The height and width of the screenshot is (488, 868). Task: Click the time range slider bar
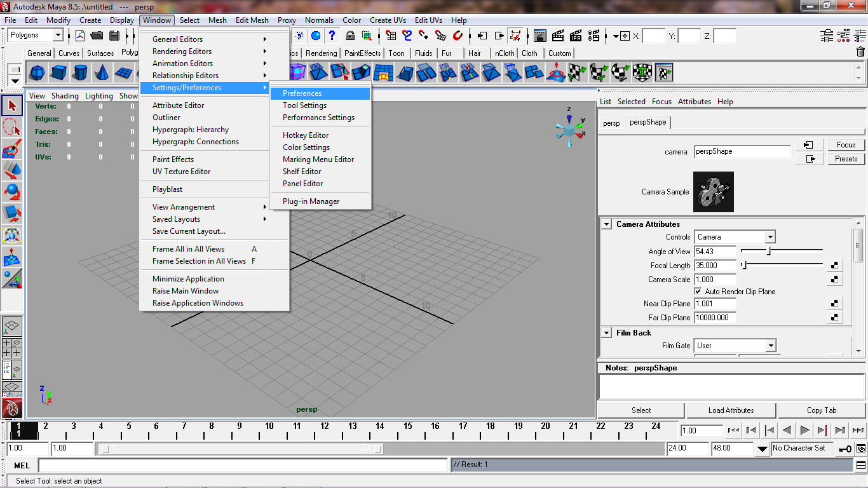pyautogui.click(x=241, y=449)
